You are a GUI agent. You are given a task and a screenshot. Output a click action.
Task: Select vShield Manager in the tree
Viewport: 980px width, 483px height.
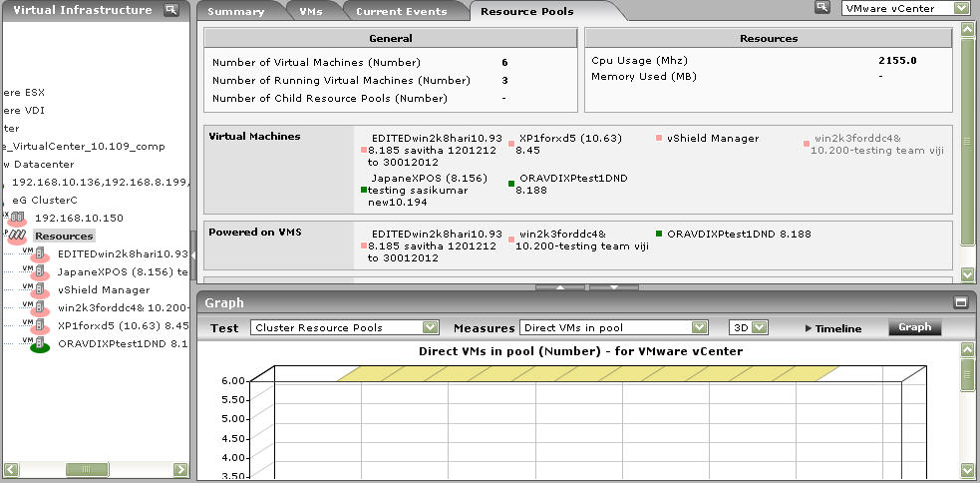coord(104,290)
